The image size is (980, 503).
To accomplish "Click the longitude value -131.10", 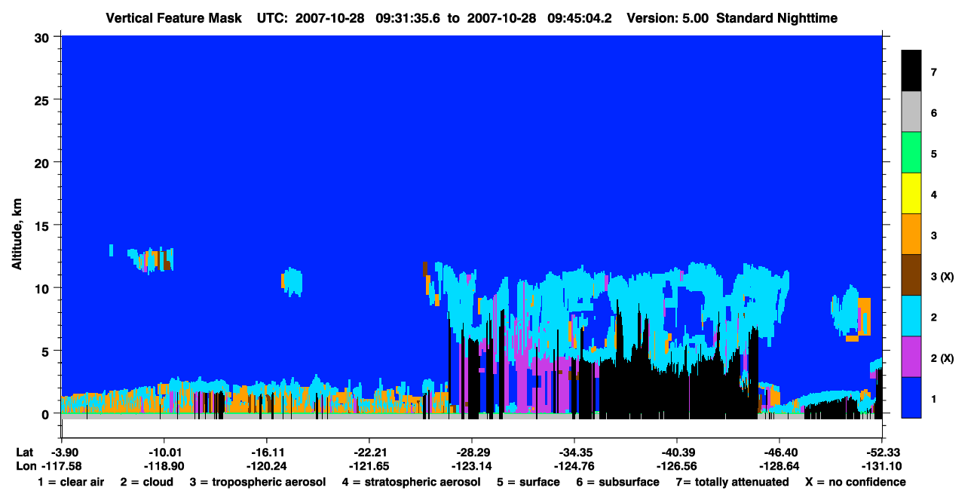I will pyautogui.click(x=881, y=466).
